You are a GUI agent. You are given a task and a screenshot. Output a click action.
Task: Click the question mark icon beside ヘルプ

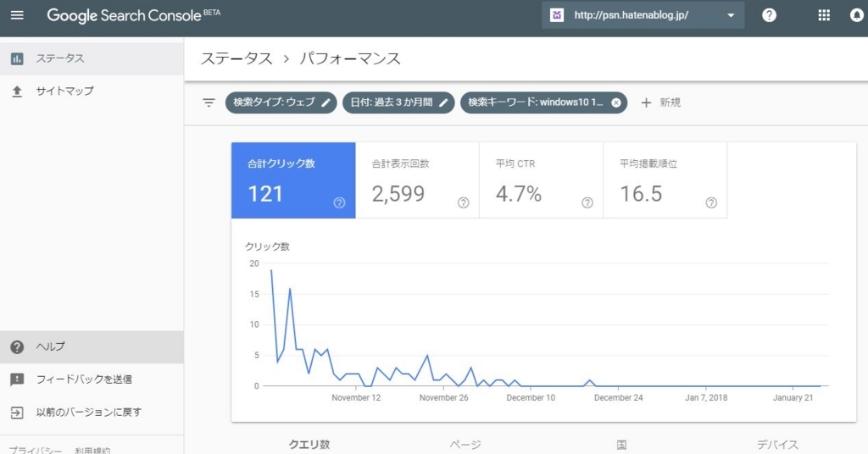pyautogui.click(x=17, y=346)
